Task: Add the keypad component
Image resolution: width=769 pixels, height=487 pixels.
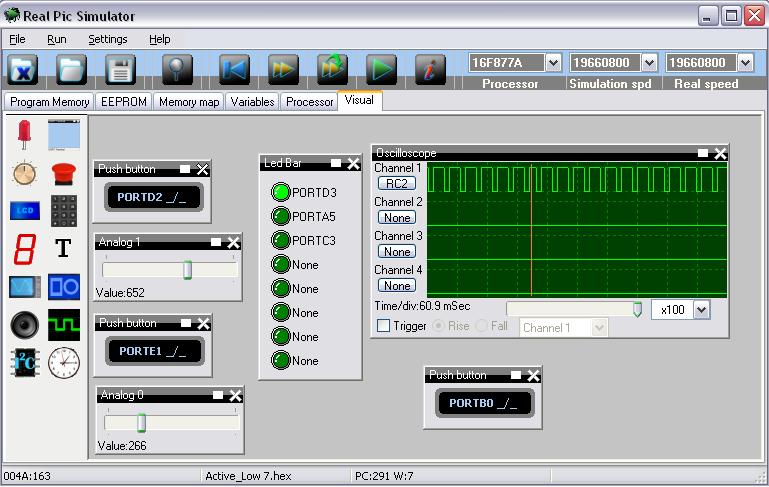Action: click(x=64, y=211)
